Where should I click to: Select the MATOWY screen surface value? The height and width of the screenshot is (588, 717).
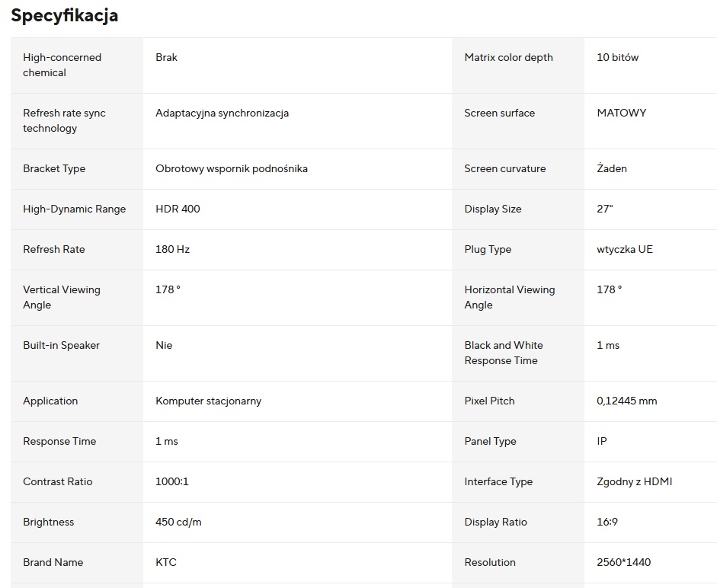point(621,113)
